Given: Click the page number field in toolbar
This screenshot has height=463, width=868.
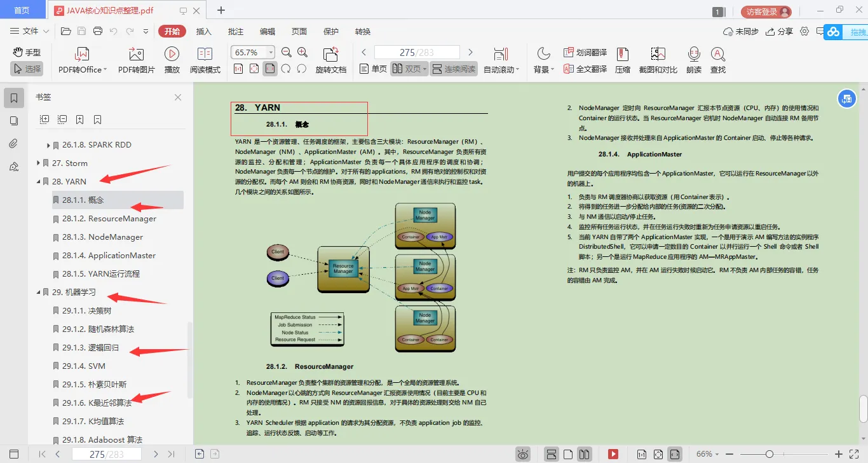Looking at the screenshot, I should pos(417,52).
